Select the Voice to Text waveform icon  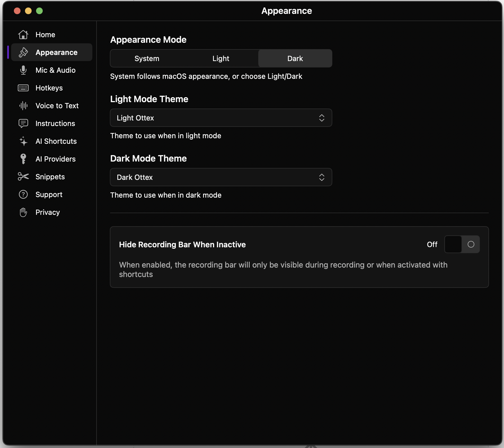pyautogui.click(x=23, y=105)
